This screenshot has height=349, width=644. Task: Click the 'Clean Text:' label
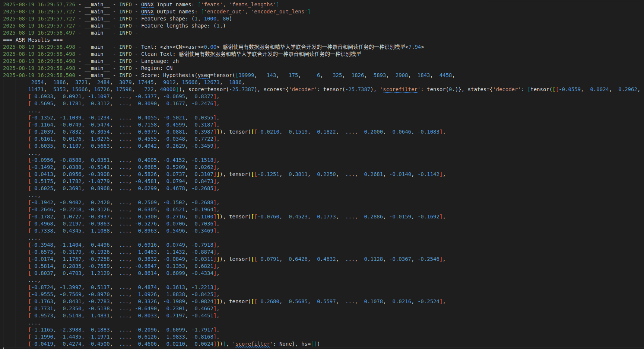click(x=158, y=54)
